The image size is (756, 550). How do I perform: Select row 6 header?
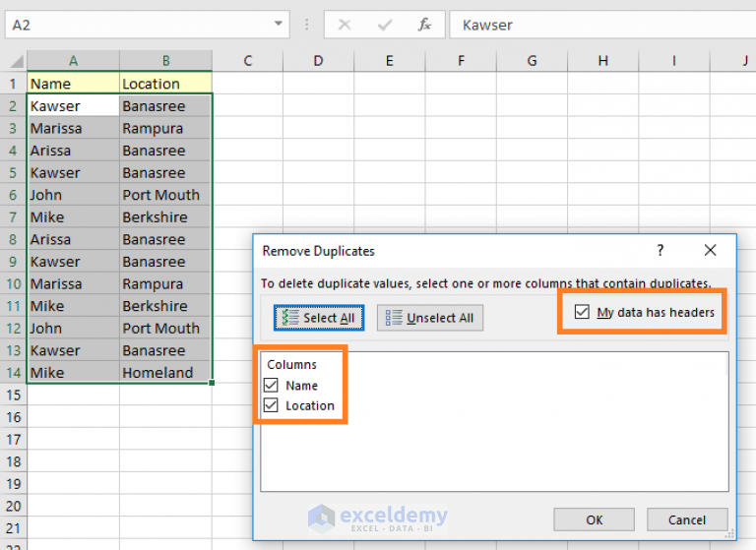13,195
